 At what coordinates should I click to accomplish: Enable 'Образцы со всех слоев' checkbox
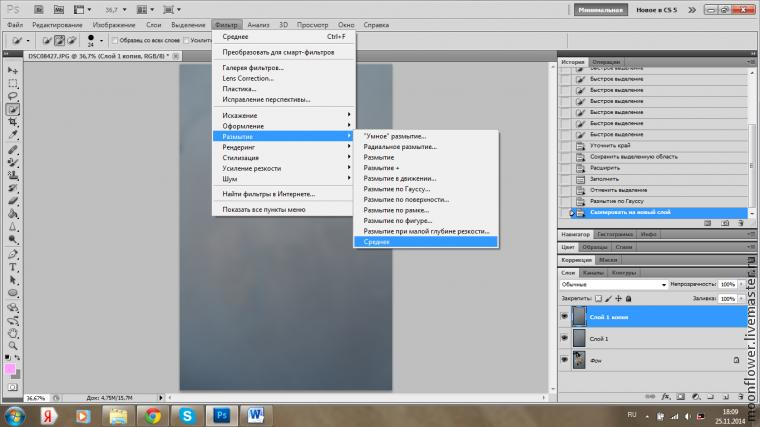pyautogui.click(x=115, y=41)
